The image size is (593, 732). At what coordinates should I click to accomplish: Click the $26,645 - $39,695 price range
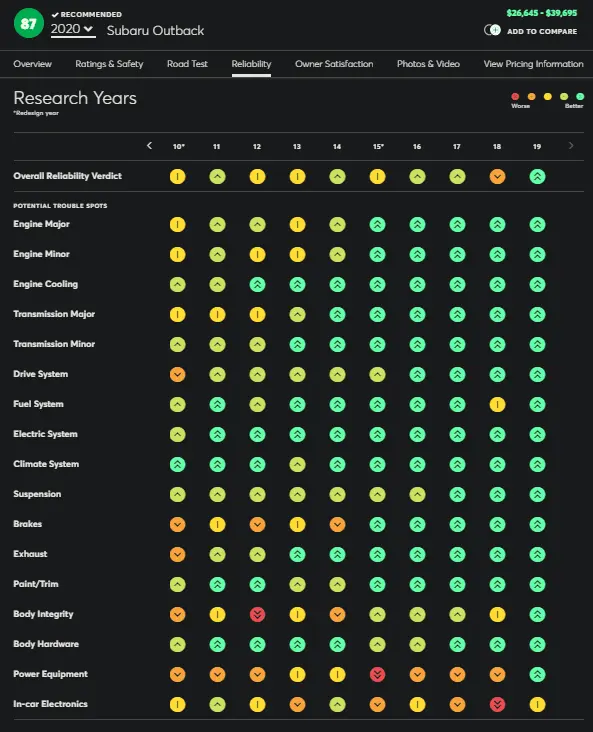click(x=542, y=13)
